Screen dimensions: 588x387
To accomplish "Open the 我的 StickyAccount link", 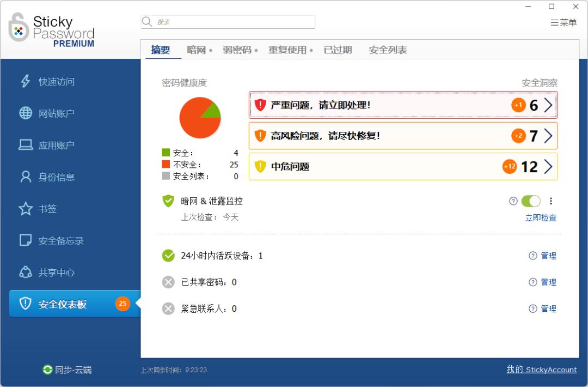I will tap(542, 370).
